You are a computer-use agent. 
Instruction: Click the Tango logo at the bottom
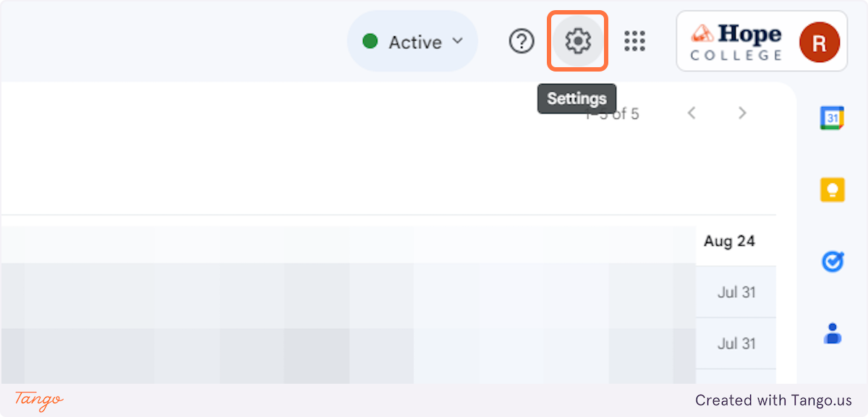pyautogui.click(x=39, y=400)
